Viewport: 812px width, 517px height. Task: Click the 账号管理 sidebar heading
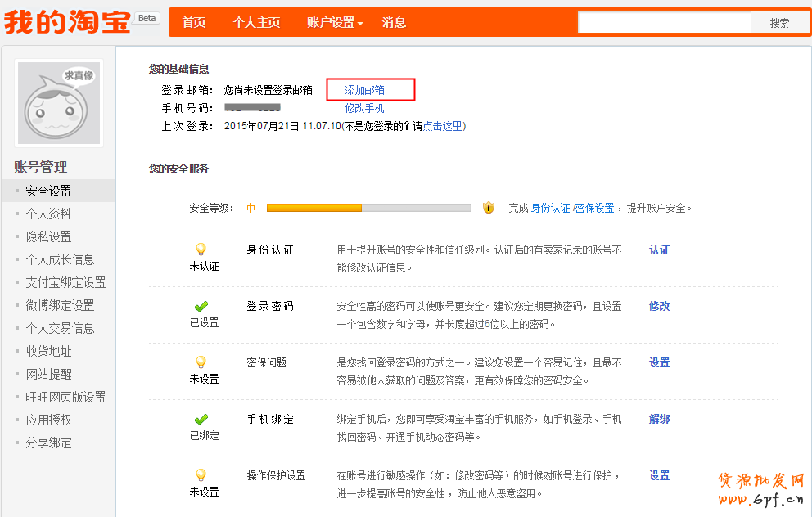(40, 167)
